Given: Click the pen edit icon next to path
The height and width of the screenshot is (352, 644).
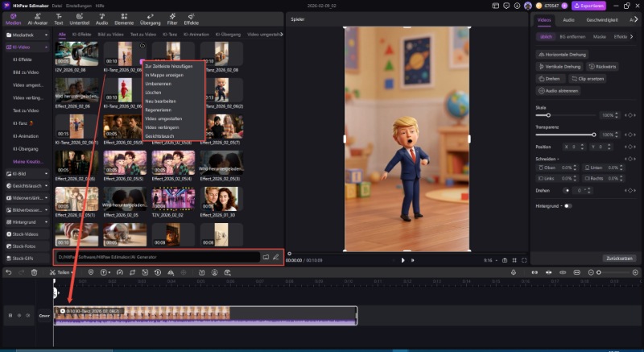Looking at the screenshot, I should tap(276, 257).
